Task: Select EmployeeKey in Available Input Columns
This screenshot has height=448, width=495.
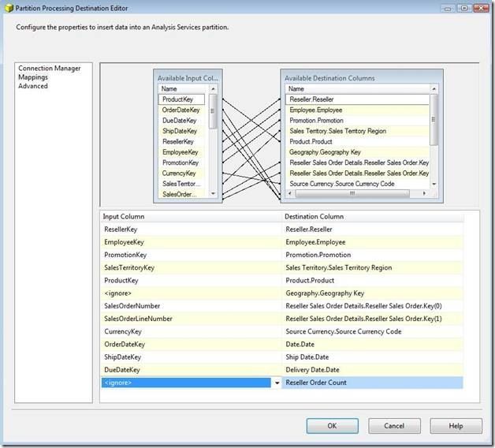Action: [x=181, y=152]
